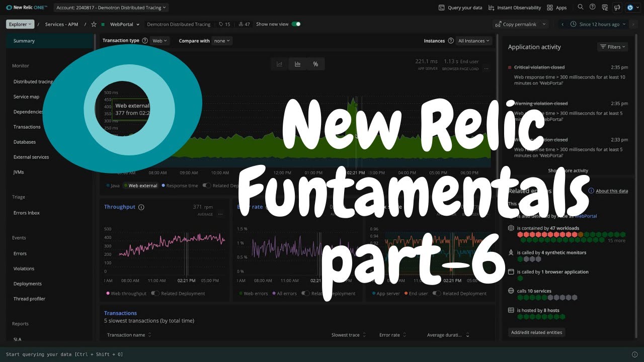Toggle Web external legend series
This screenshot has height=362, width=644.
pos(140,186)
